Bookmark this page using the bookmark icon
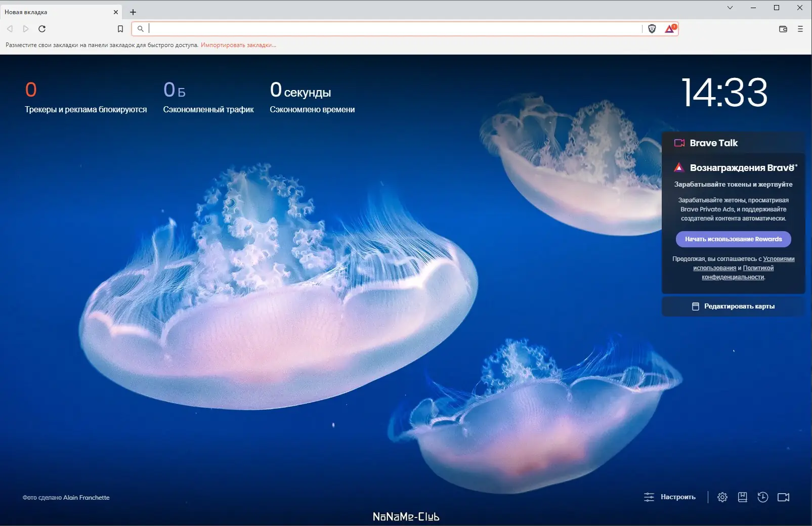The image size is (812, 526). [120, 29]
